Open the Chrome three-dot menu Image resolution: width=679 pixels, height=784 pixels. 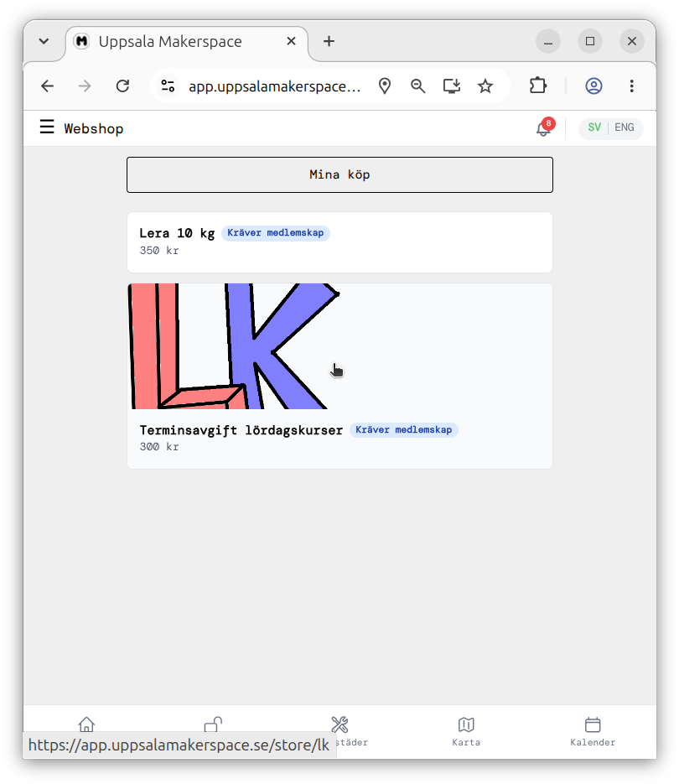pos(631,86)
